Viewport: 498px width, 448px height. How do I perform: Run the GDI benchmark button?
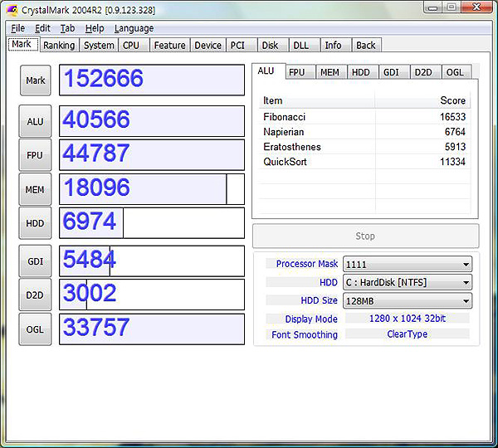(35, 261)
